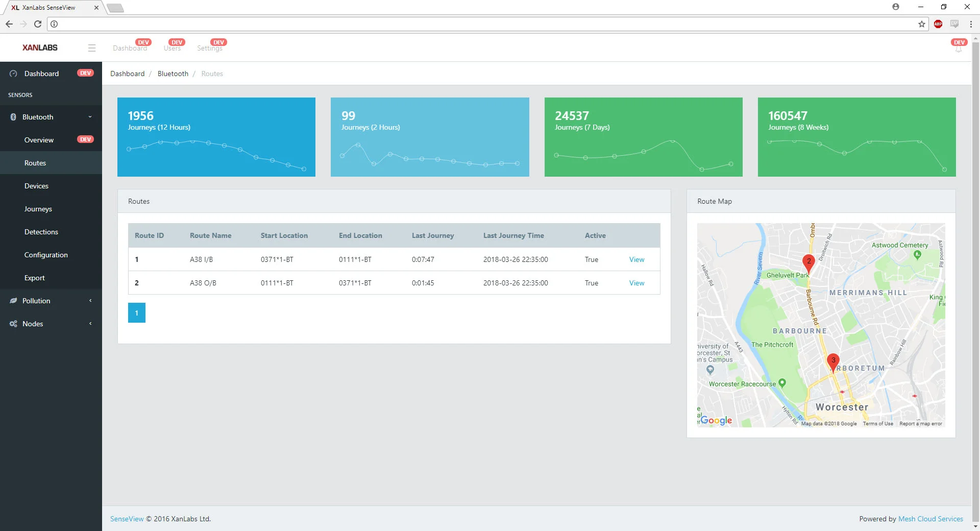Click Report a map error link
The width and height of the screenshot is (980, 531).
click(x=921, y=424)
